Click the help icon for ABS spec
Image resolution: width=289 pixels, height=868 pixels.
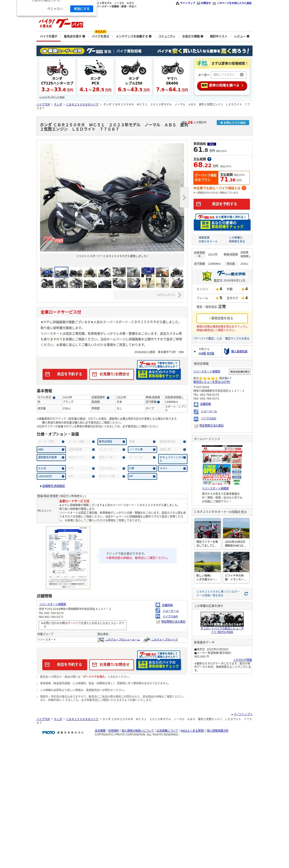point(63,450)
